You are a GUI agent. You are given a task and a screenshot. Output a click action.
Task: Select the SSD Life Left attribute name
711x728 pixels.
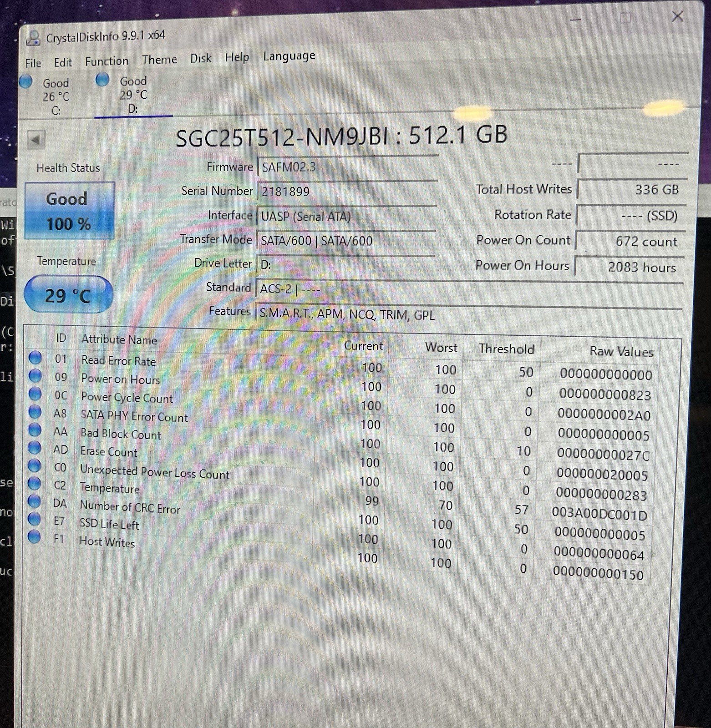click(x=109, y=524)
